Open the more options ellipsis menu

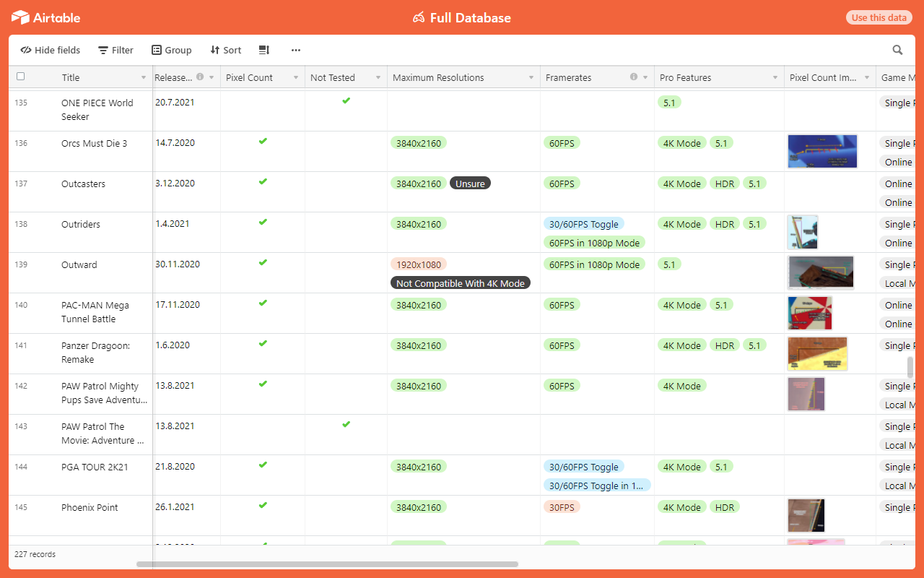pyautogui.click(x=295, y=50)
